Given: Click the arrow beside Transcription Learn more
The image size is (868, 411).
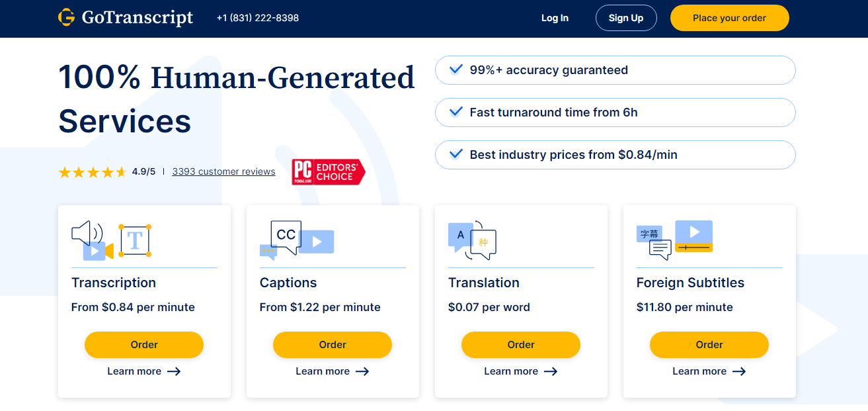Looking at the screenshot, I should click(174, 371).
